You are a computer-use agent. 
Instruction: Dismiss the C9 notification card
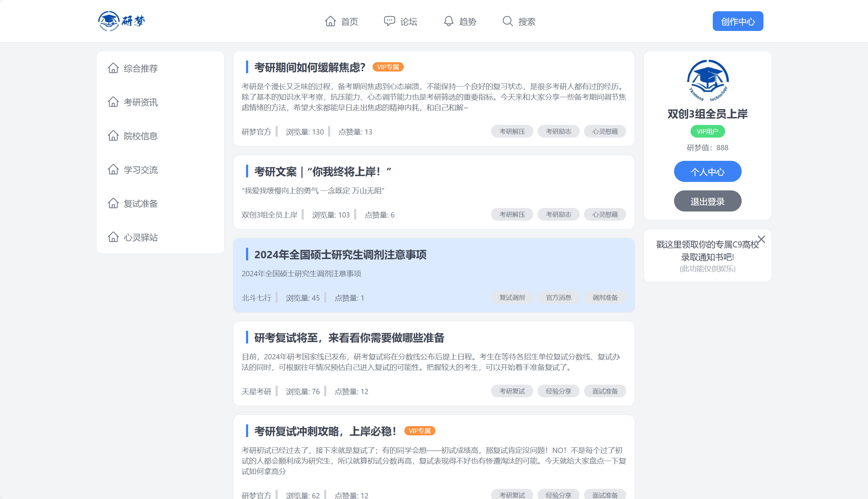[x=761, y=239]
